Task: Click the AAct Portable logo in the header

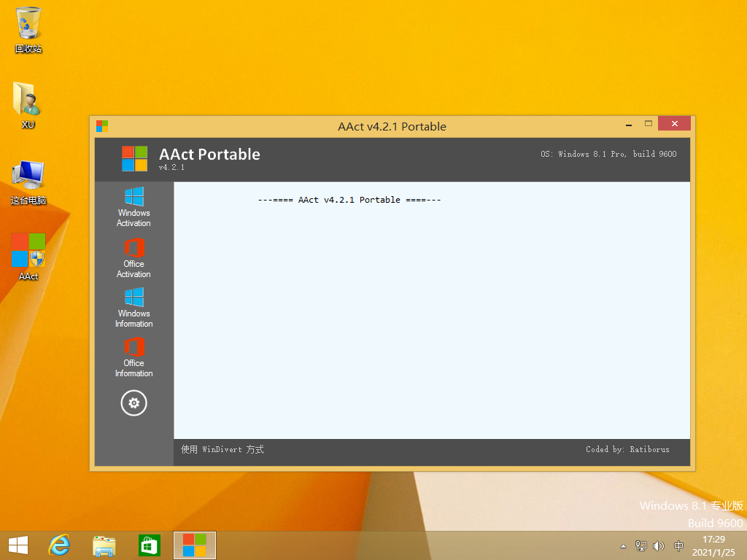Action: coord(134,158)
